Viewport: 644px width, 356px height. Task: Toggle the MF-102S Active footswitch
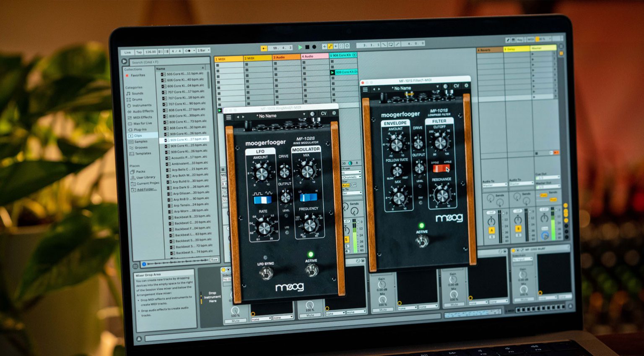coord(311,271)
